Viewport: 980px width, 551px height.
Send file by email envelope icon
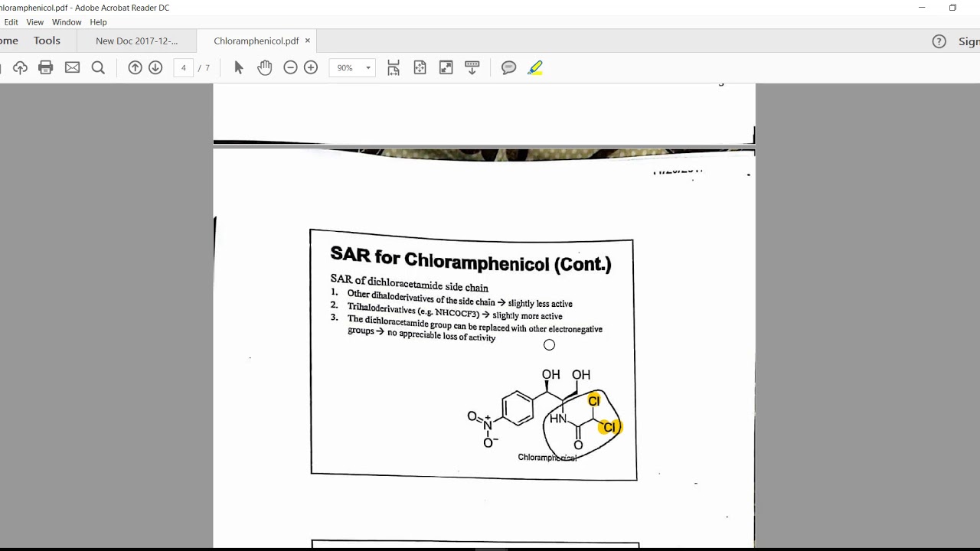(72, 67)
